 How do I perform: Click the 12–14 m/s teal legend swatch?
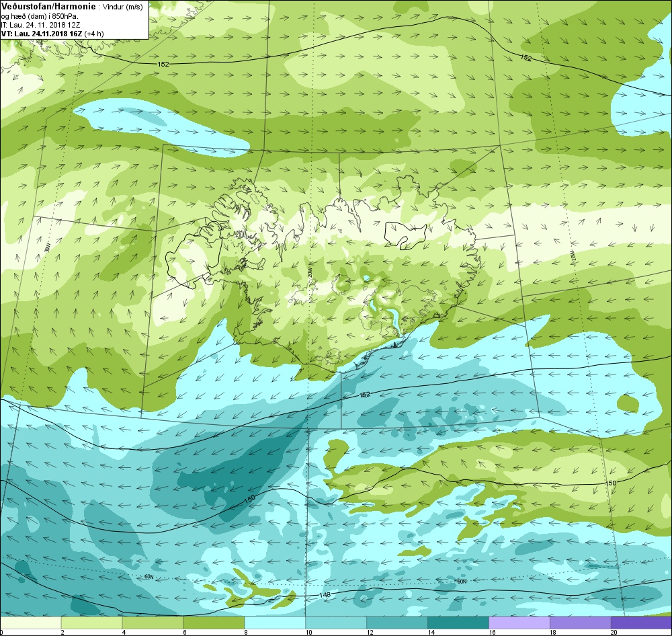[x=397, y=623]
